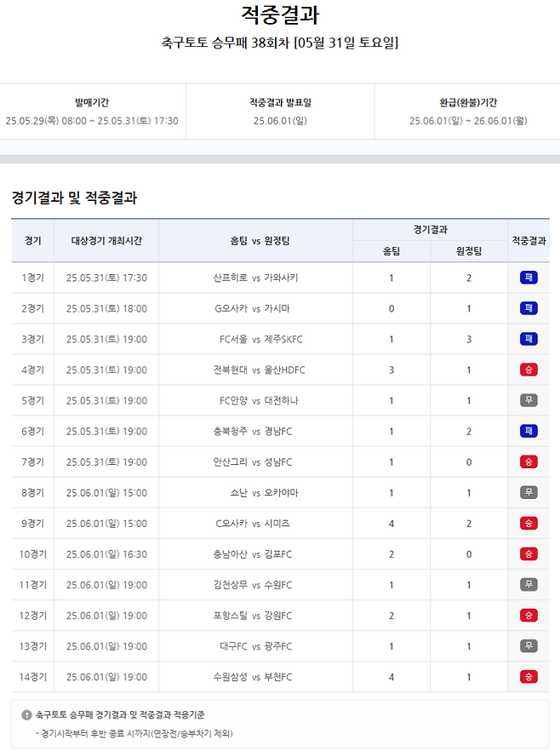Screen dimensions: 560x751
Task: Click the away score 3 for 제주SKFC
Action: tap(469, 339)
